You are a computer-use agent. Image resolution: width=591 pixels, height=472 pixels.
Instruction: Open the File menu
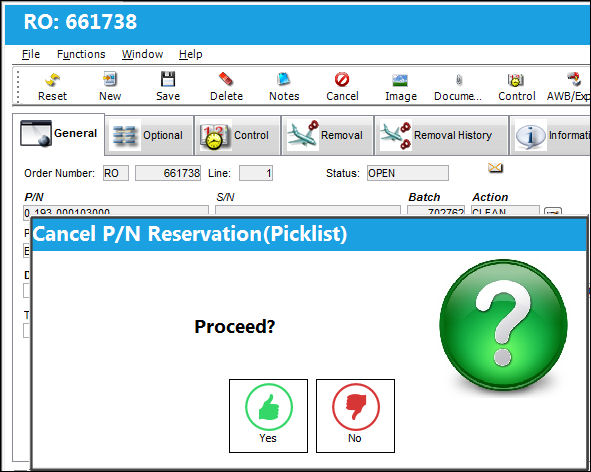(x=31, y=54)
